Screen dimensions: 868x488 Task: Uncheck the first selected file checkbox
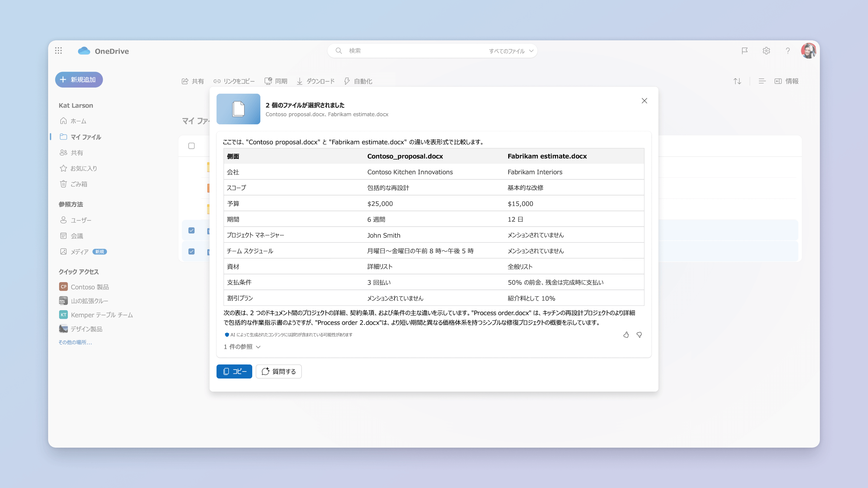pyautogui.click(x=191, y=230)
